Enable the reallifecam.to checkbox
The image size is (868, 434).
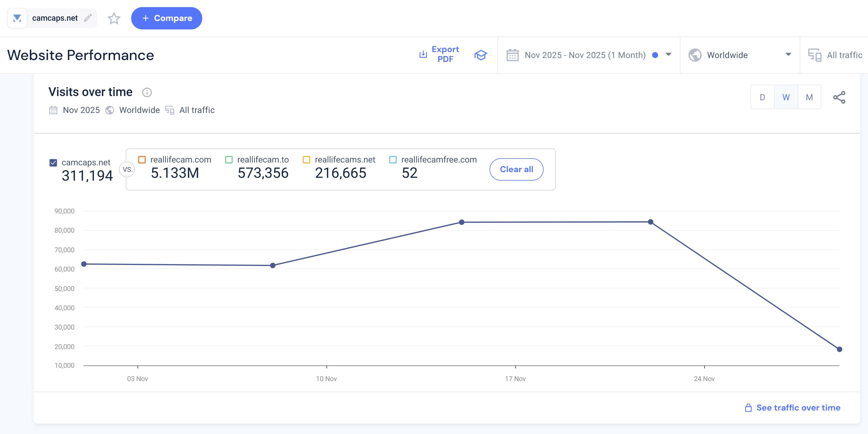229,160
